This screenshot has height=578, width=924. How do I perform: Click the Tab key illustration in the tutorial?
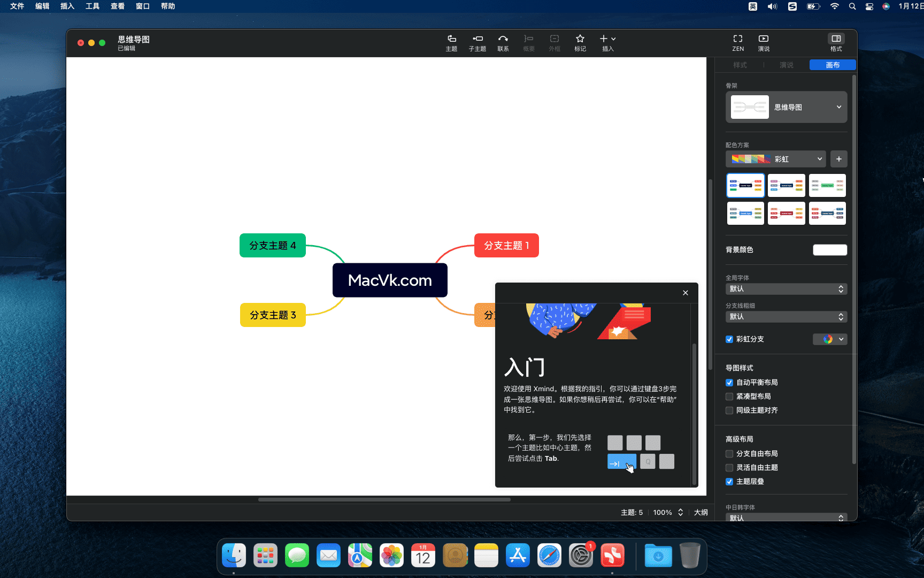click(x=622, y=461)
